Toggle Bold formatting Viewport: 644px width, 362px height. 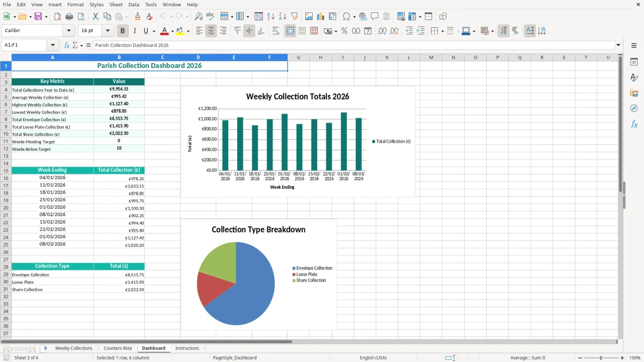123,31
